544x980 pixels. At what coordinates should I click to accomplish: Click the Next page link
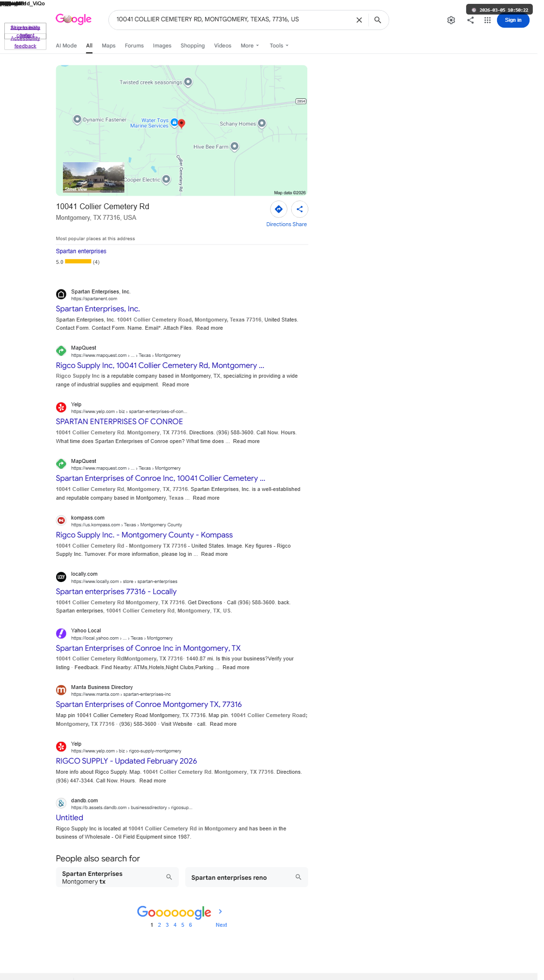(221, 925)
